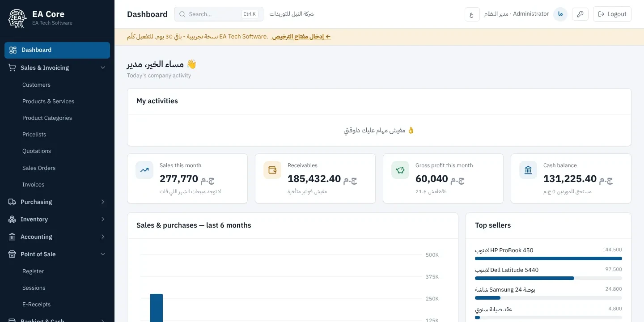
Task: Focus the Search input field
Action: point(219,14)
